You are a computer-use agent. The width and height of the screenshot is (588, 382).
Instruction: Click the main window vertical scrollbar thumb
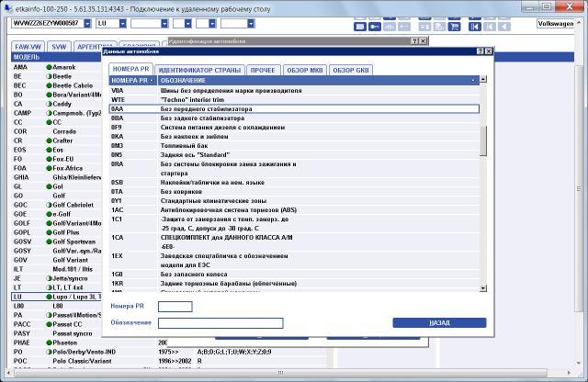point(580,189)
